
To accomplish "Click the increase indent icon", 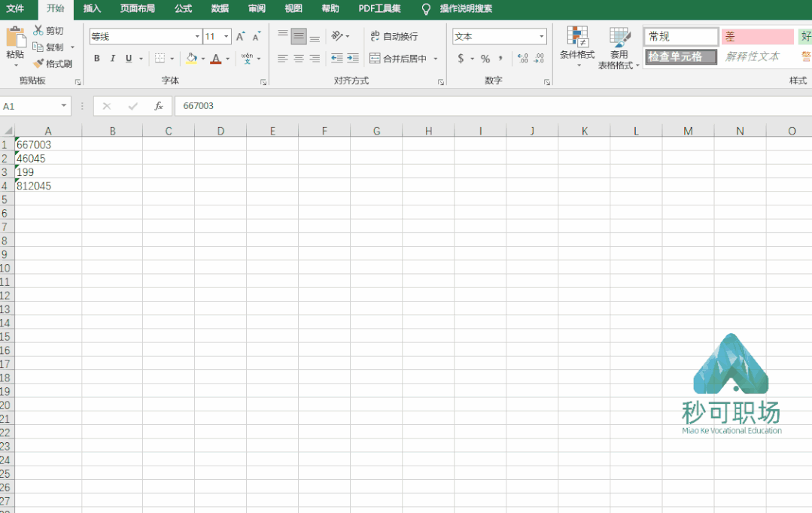I will coord(353,59).
